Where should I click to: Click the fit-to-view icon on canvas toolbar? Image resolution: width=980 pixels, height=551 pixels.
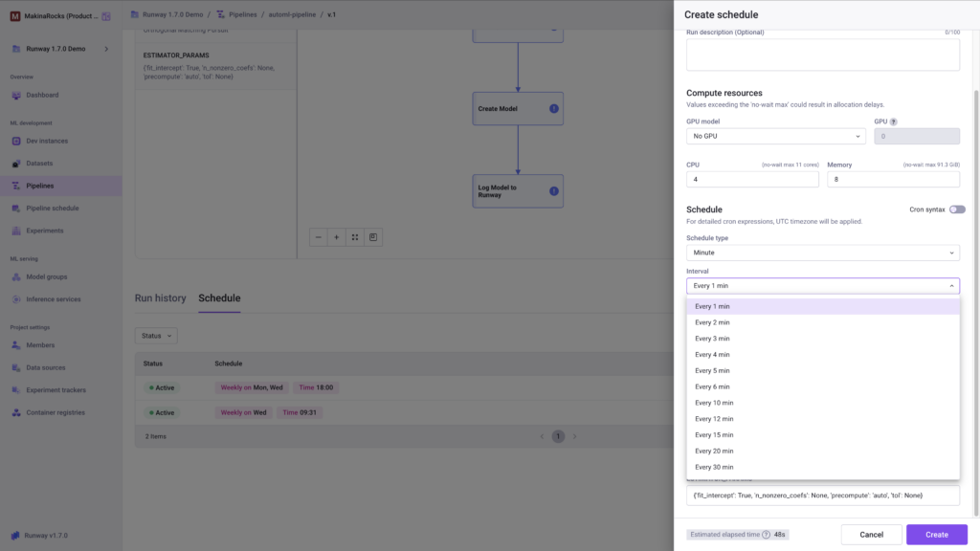[x=355, y=237]
